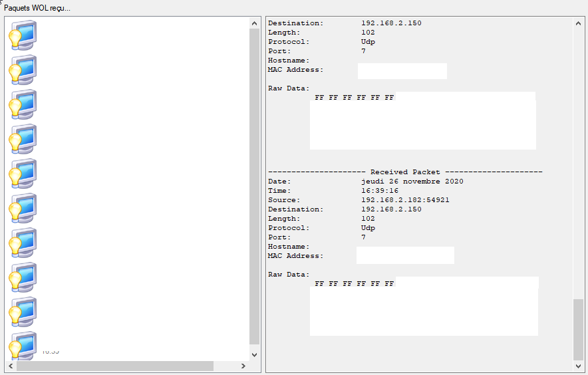Click the packet list's scroll up arrow
The width and height of the screenshot is (588, 375).
tap(254, 23)
